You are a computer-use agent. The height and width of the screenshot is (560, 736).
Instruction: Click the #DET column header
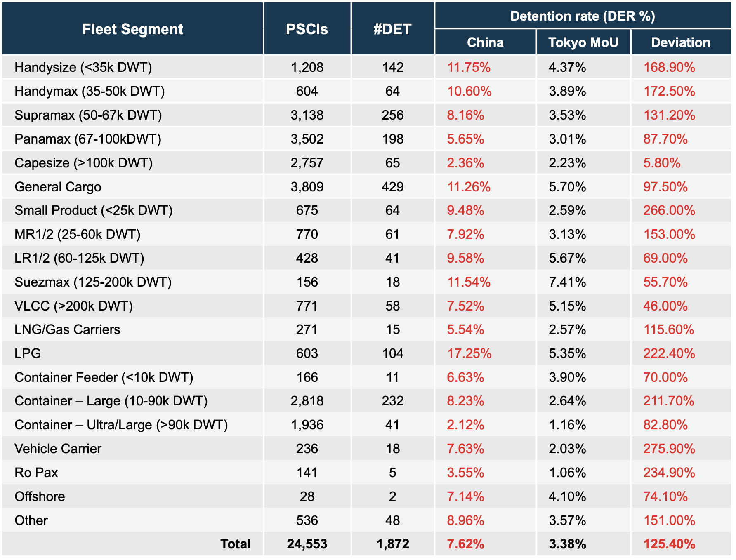[392, 29]
